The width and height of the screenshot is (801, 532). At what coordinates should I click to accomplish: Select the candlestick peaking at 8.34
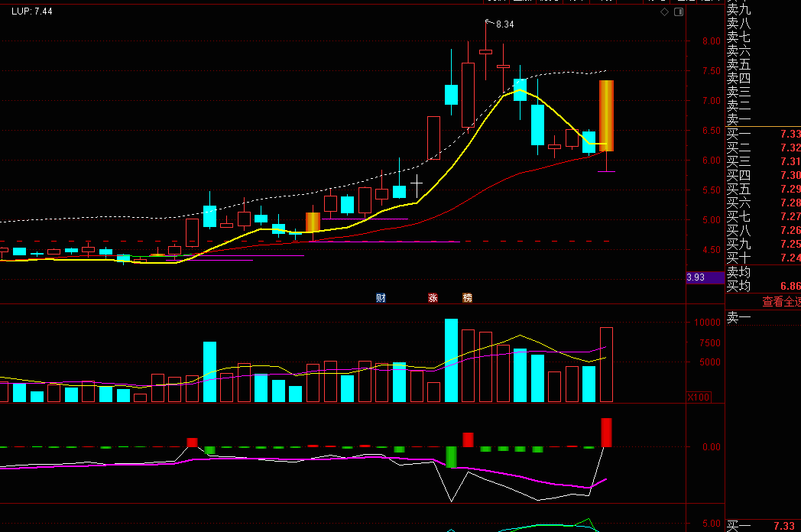click(x=486, y=51)
